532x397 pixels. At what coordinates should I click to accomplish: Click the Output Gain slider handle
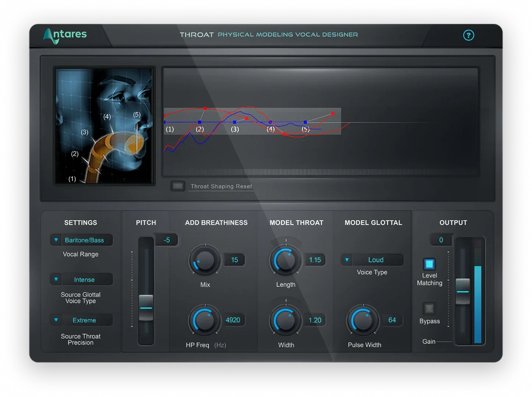pos(463,292)
